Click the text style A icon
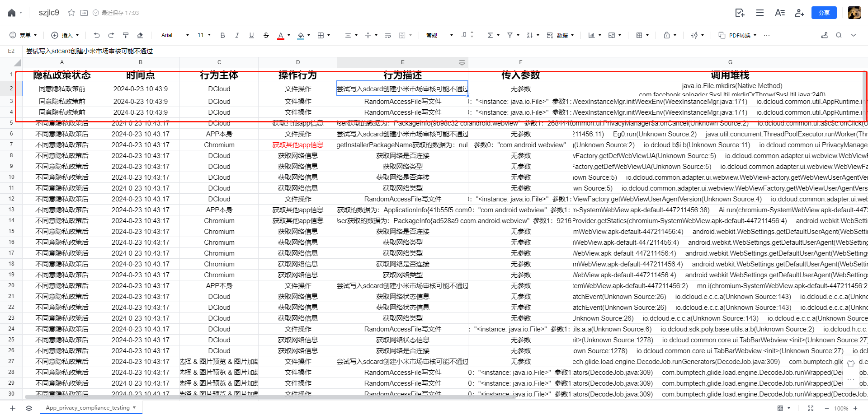The height and width of the screenshot is (415, 868). pyautogui.click(x=780, y=13)
